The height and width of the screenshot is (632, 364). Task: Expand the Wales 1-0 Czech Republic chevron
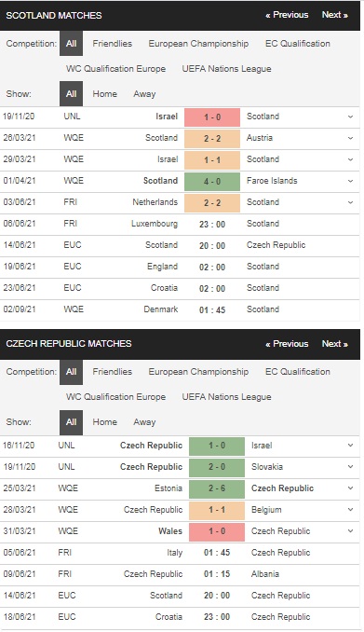point(350,531)
